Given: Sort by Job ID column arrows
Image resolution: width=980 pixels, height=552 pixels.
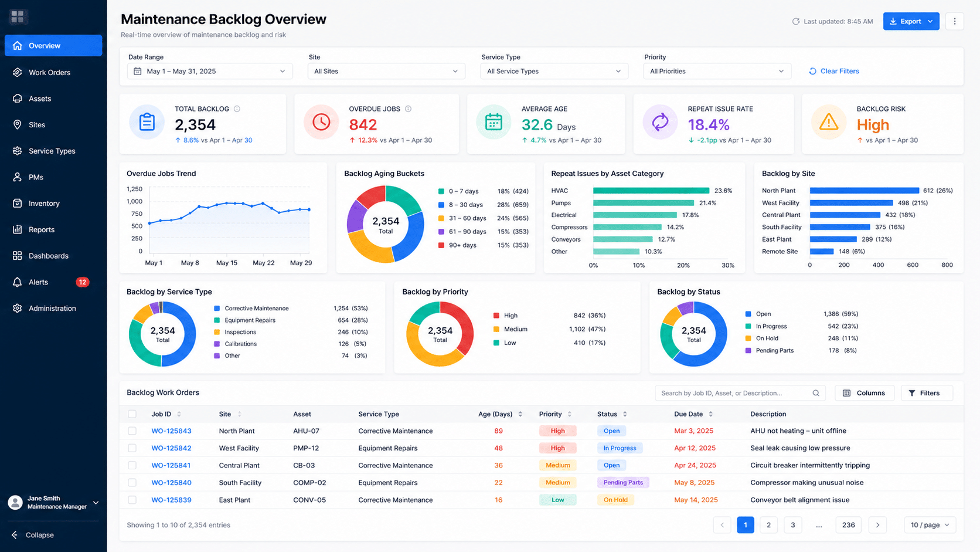Looking at the screenshot, I should (179, 414).
